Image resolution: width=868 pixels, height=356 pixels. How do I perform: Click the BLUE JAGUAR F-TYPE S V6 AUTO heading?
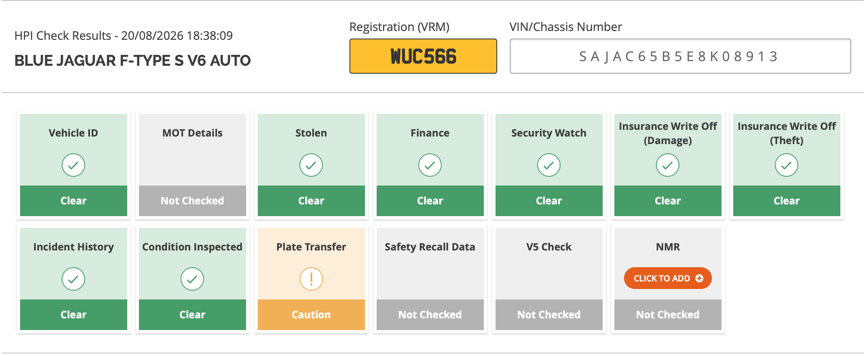pos(133,61)
